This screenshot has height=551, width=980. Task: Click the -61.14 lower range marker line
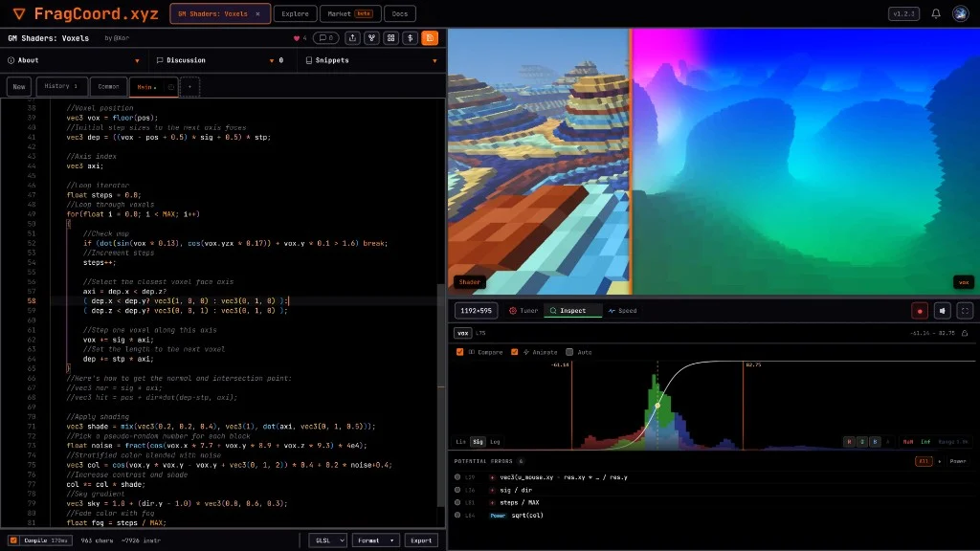click(x=572, y=405)
